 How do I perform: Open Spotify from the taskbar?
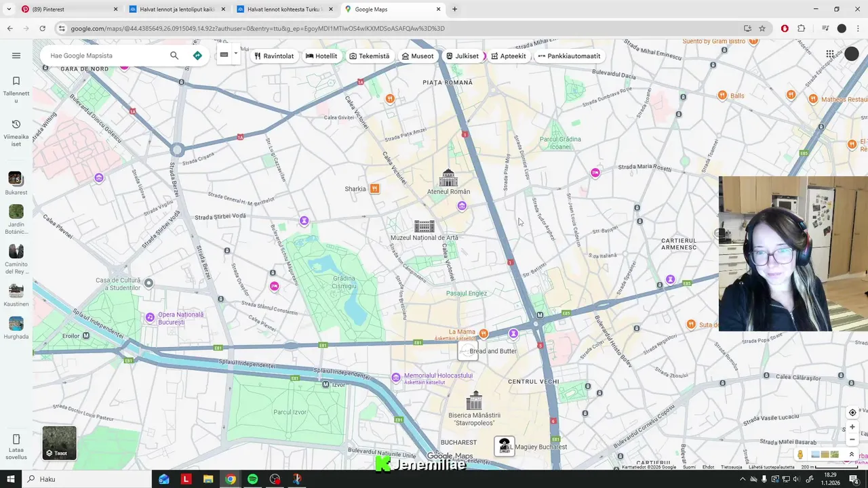pos(252,479)
